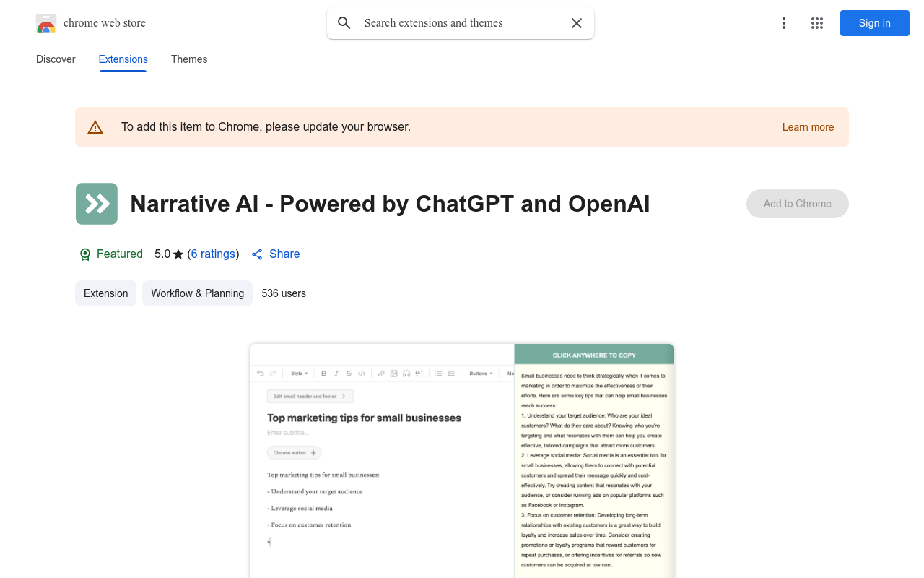This screenshot has height=578, width=924.
Task: Click the Chrome Web Store logo
Action: point(46,23)
